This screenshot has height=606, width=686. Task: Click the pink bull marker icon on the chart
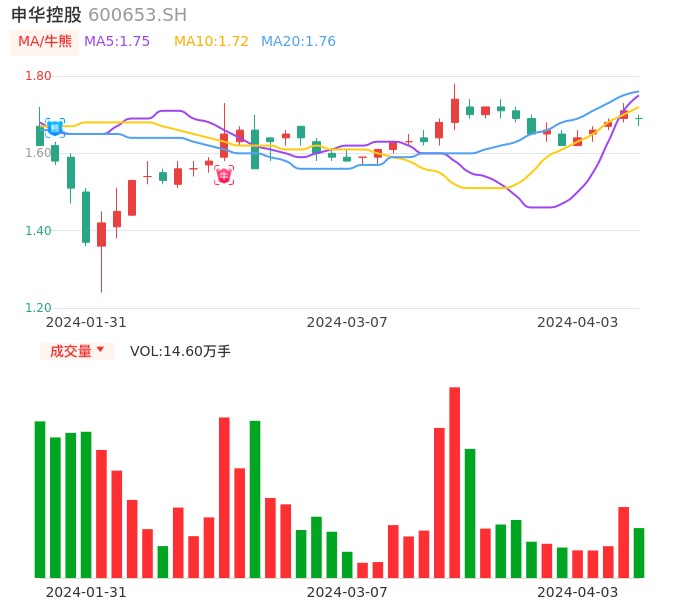224,175
